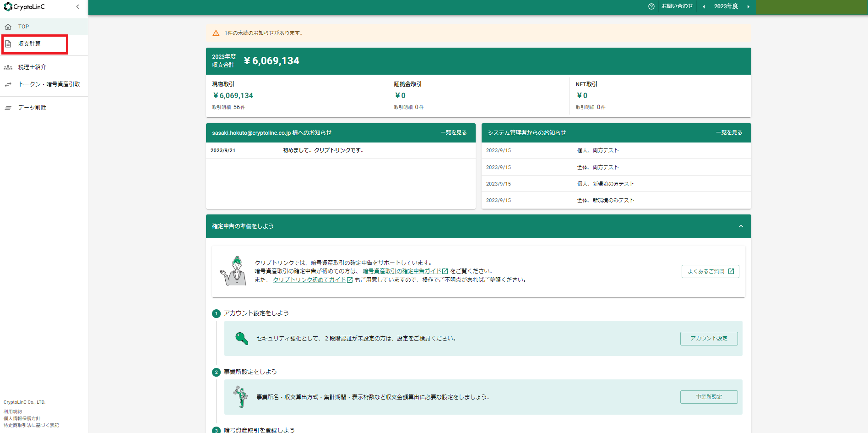Open 特定商取引法に基づく表記 footer link

[31, 425]
